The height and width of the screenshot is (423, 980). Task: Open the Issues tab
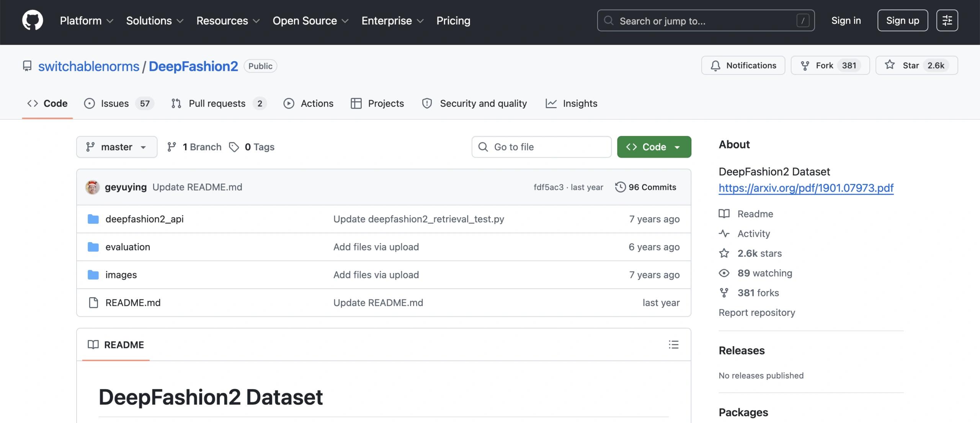pyautogui.click(x=119, y=103)
